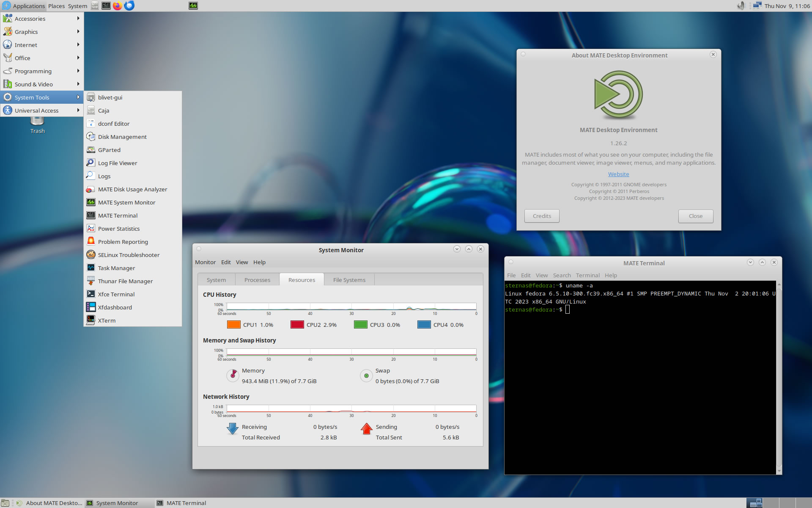Screen dimensions: 812x508
Task: Open dconf Editor entry icon
Action: coord(91,124)
